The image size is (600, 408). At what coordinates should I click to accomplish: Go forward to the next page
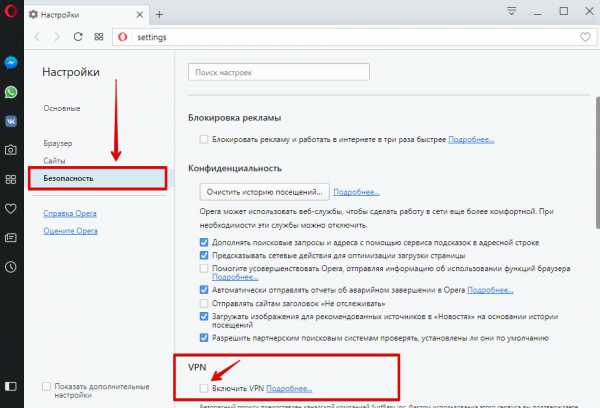57,37
